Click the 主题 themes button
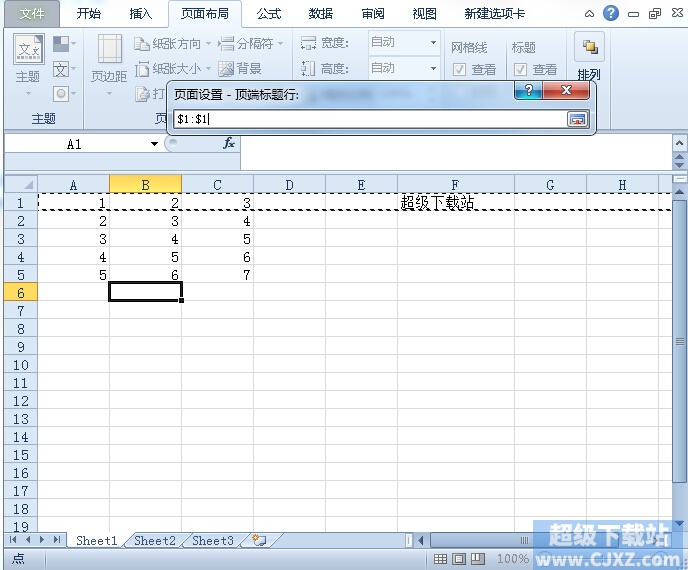The image size is (688, 570). [28, 60]
